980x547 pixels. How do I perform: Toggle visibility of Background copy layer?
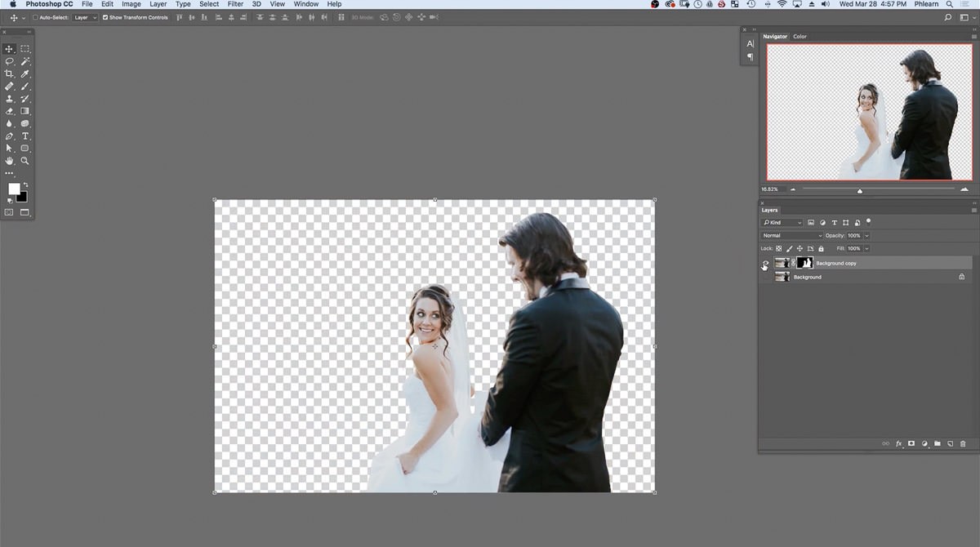click(765, 263)
